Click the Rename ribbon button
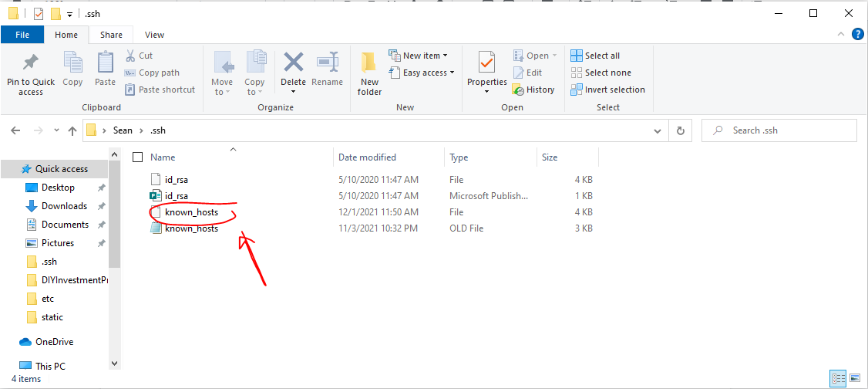 (x=327, y=69)
